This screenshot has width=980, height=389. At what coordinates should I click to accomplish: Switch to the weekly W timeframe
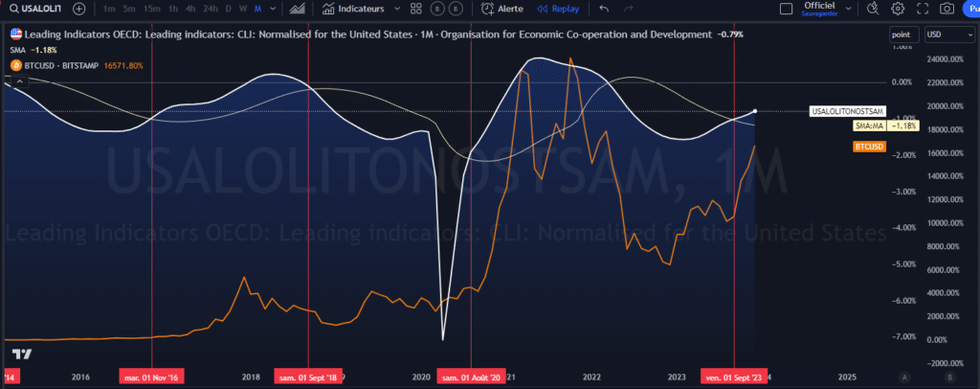click(x=242, y=9)
